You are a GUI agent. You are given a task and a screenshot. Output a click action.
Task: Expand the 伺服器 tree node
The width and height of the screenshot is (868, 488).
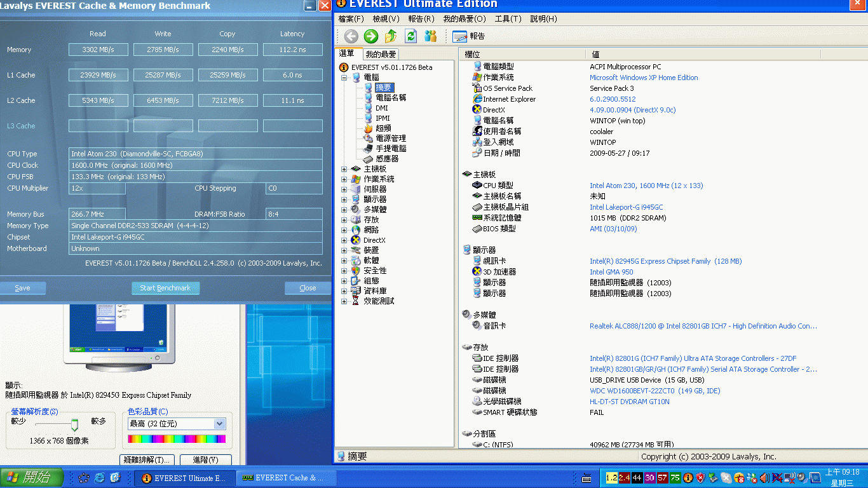click(x=344, y=189)
